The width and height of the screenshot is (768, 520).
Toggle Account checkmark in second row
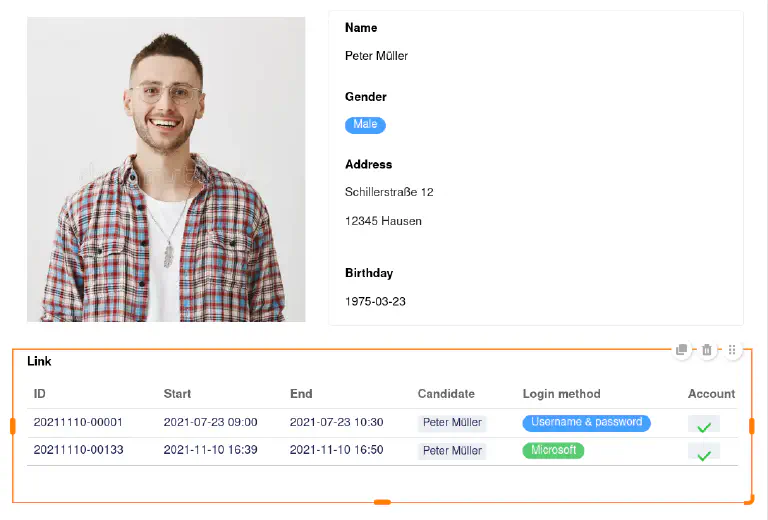[x=704, y=453]
